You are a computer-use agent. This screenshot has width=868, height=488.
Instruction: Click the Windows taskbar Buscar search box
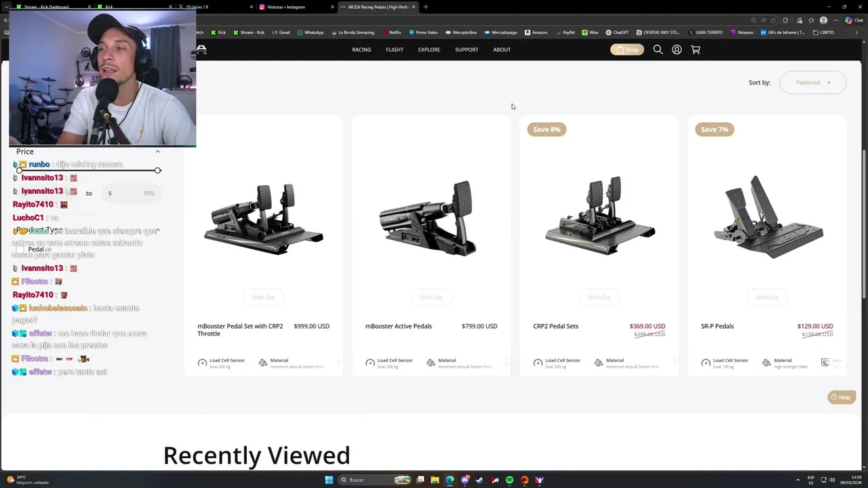(x=374, y=480)
